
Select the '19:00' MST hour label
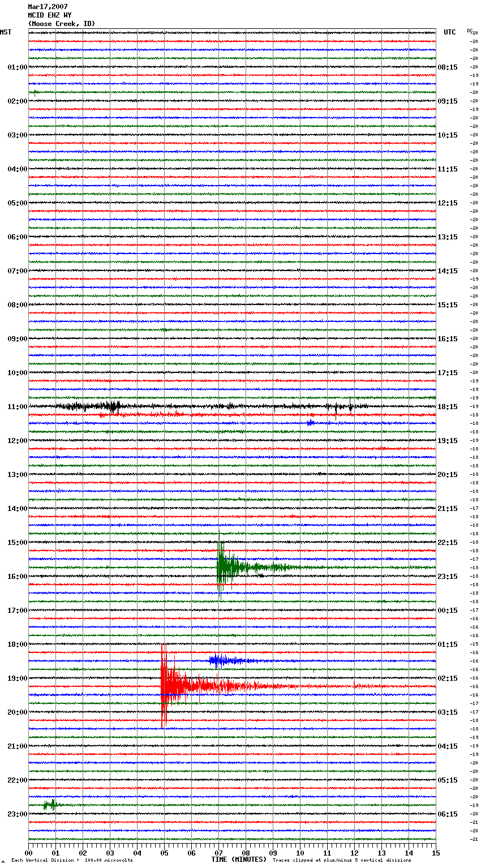[17, 678]
